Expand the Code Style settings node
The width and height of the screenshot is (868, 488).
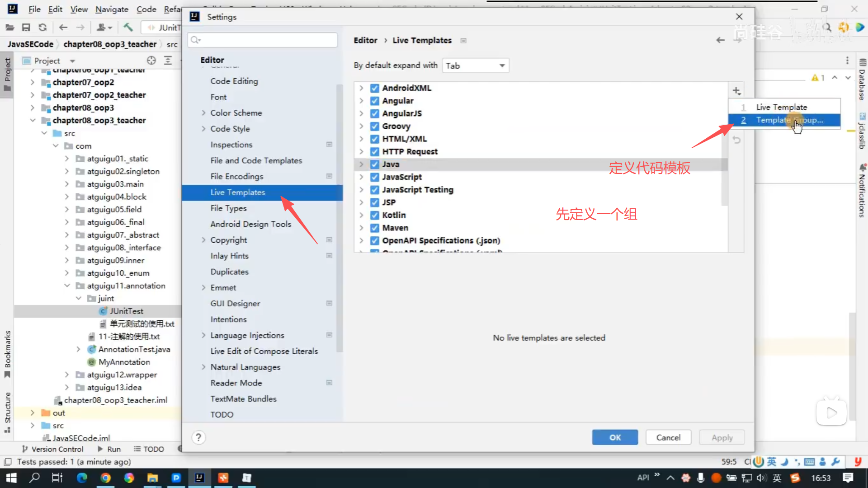coord(203,129)
